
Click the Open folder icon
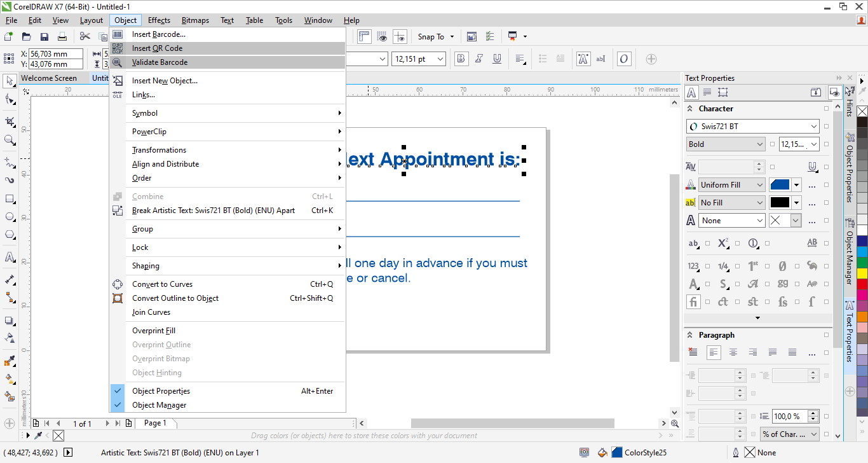[27, 37]
